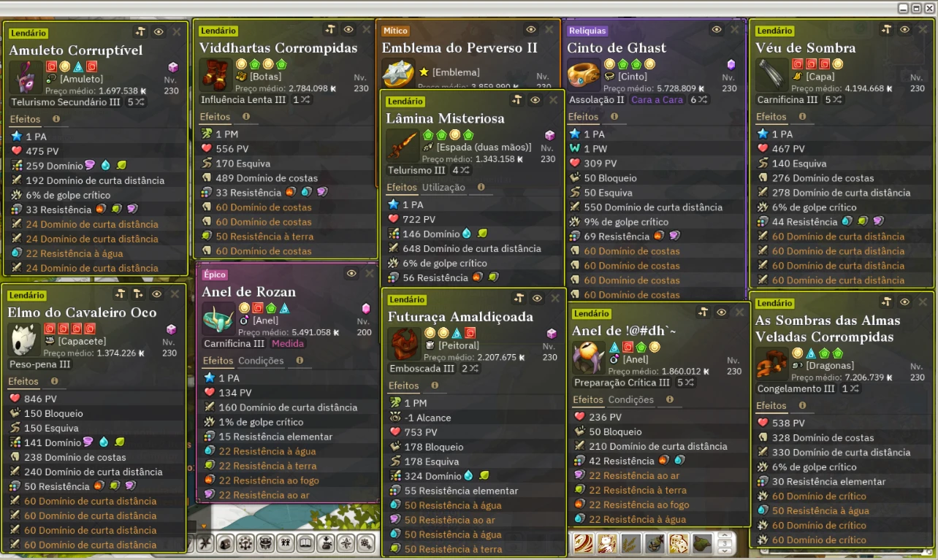Toggle eye icon on Emblema do Perverso II
938x560 pixels.
tap(531, 29)
